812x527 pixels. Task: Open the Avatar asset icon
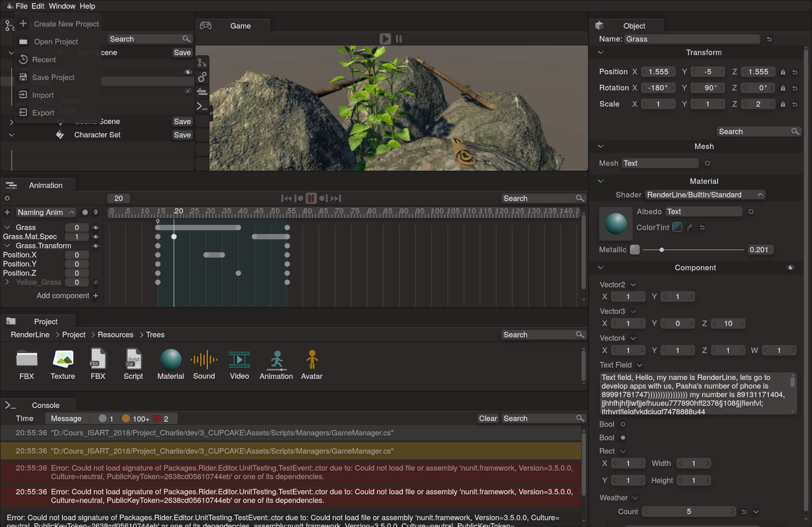click(311, 360)
